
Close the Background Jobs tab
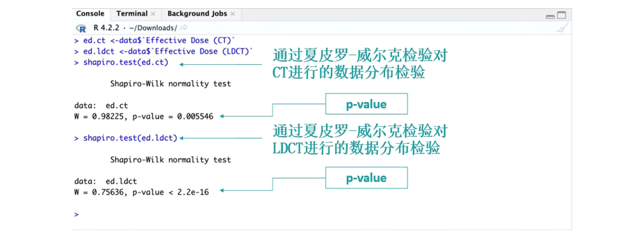[233, 14]
